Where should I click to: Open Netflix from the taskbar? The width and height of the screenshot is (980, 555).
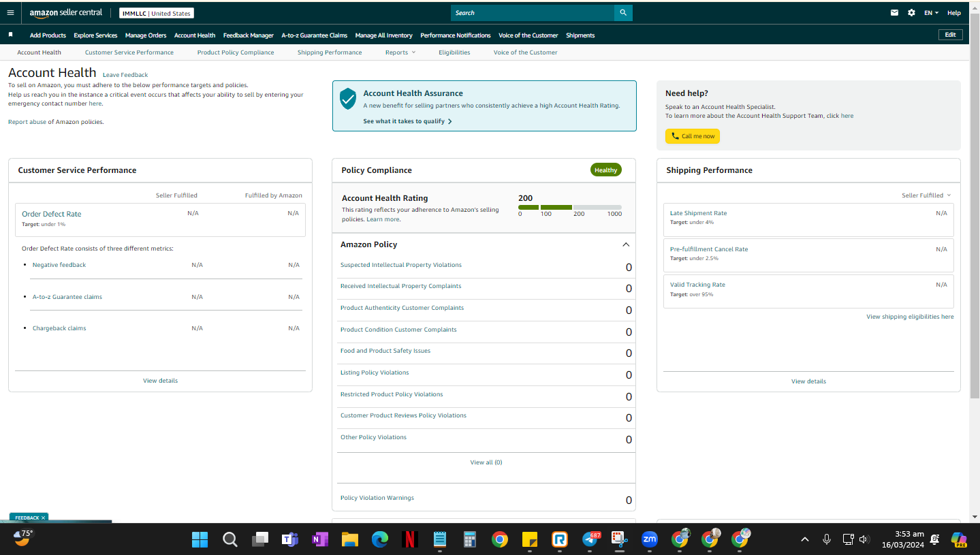[x=410, y=540]
